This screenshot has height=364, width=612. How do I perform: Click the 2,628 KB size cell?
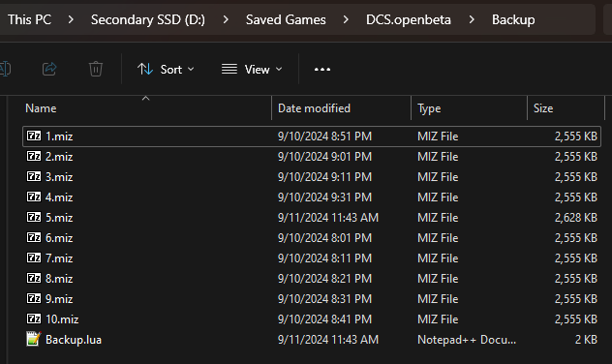[576, 217]
